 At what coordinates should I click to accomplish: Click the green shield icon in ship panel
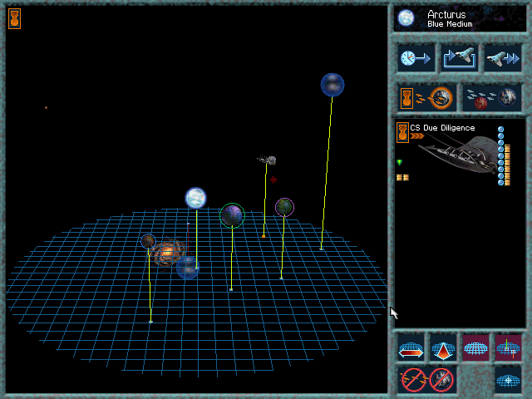tap(399, 163)
